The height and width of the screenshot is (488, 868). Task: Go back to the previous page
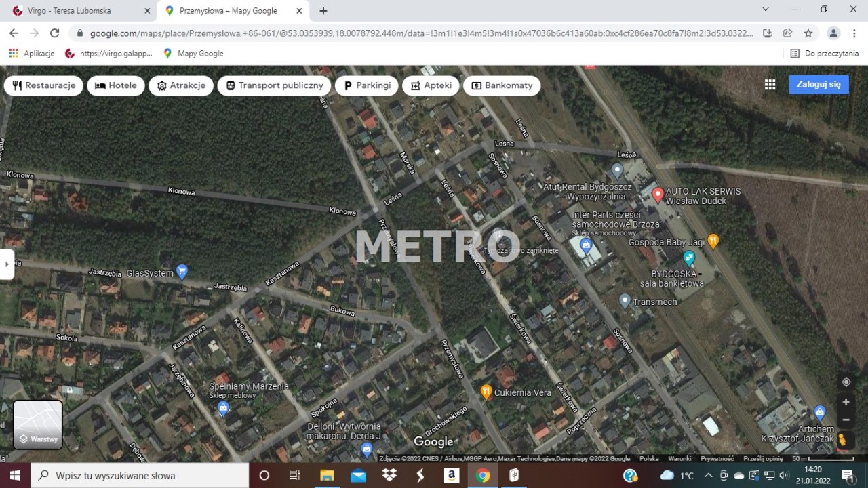pyautogui.click(x=14, y=33)
